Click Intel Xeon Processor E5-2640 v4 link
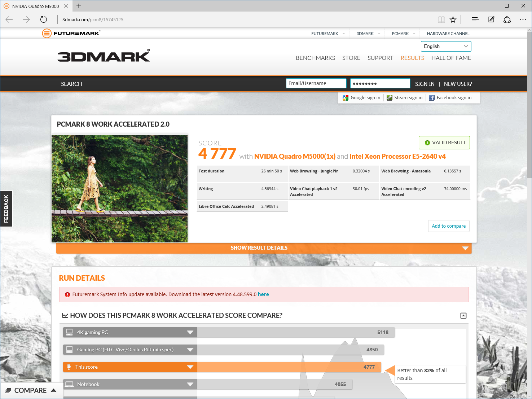This screenshot has height=399, width=532. click(397, 156)
